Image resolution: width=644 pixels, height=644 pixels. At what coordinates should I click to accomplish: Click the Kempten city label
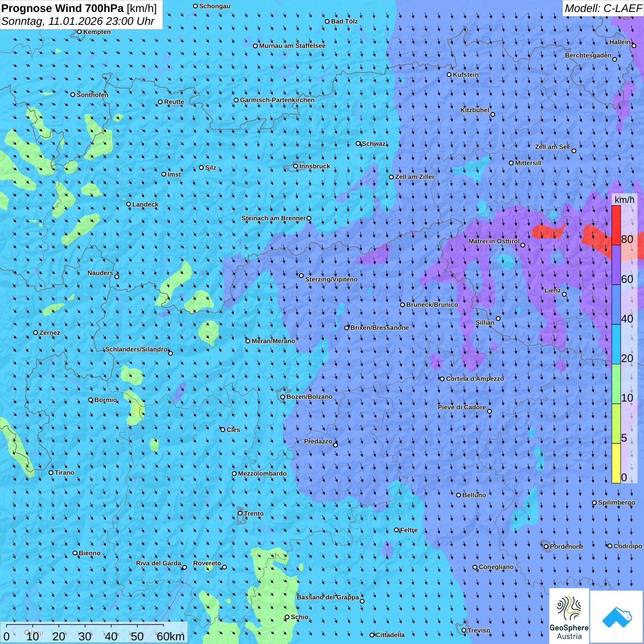point(97,32)
